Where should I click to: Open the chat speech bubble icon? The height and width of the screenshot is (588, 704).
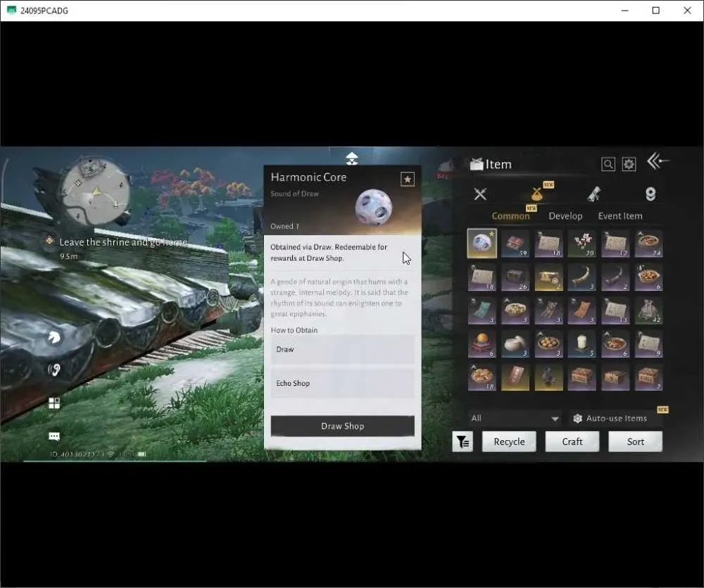point(54,436)
